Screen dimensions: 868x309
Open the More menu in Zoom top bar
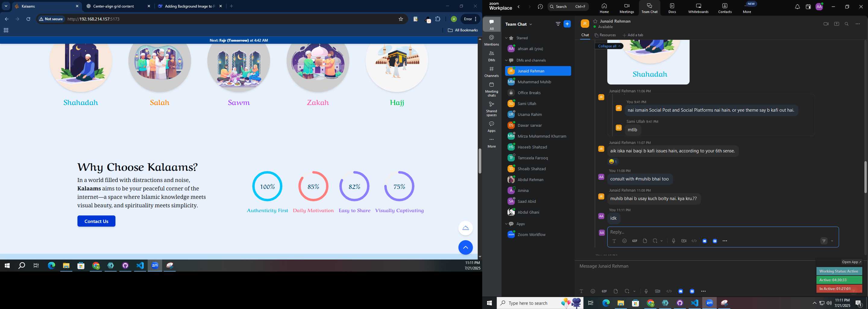pos(747,8)
